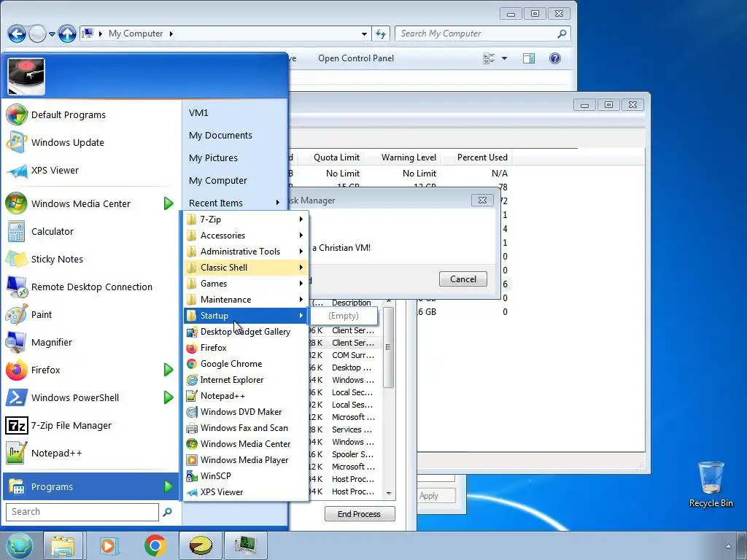Image resolution: width=747 pixels, height=560 pixels.
Task: Open view options dropdown arrow
Action: (505, 58)
